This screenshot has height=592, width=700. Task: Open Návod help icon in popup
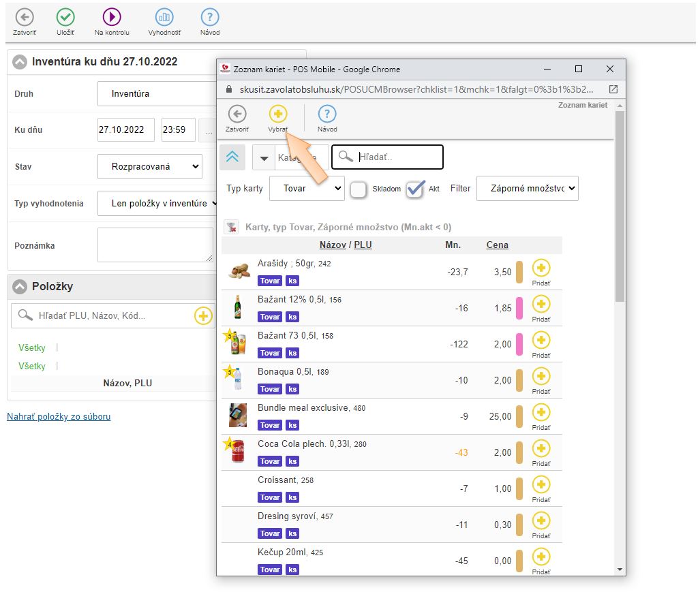(x=327, y=114)
